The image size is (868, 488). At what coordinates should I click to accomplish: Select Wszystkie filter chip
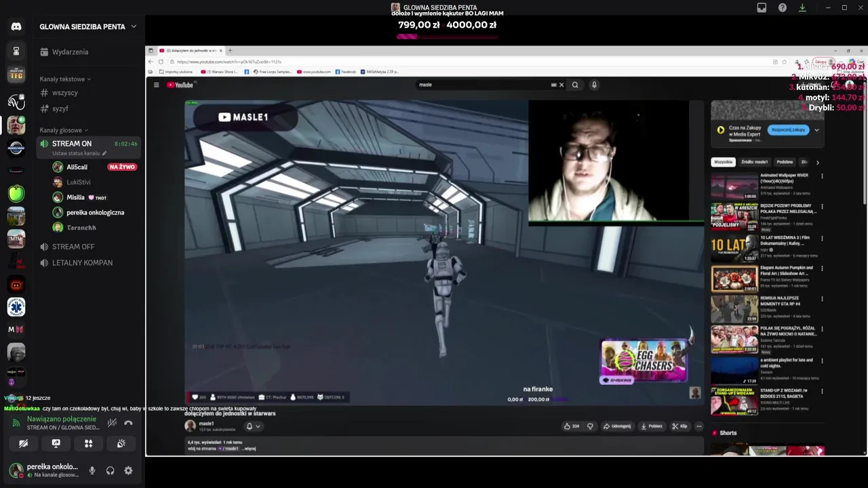[723, 162]
